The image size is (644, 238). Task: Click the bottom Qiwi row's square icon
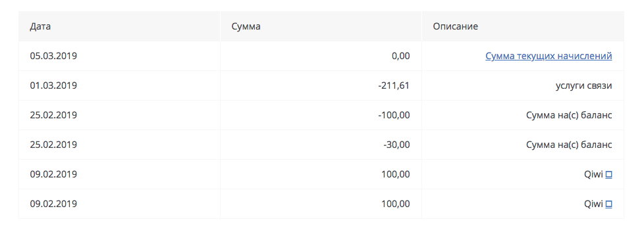tap(609, 204)
